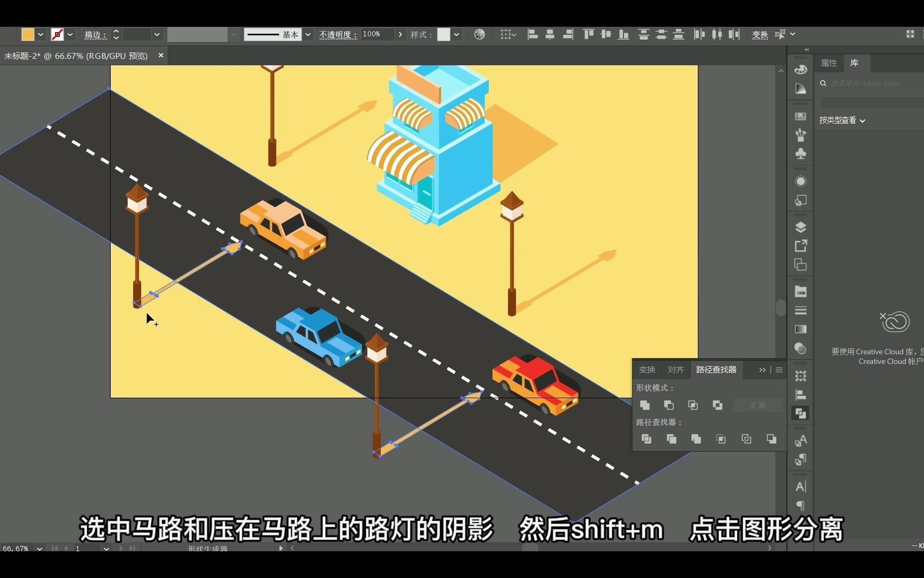Image resolution: width=924 pixels, height=578 pixels.
Task: Open the 按类型查看 dropdown in Libraries
Action: 842,120
